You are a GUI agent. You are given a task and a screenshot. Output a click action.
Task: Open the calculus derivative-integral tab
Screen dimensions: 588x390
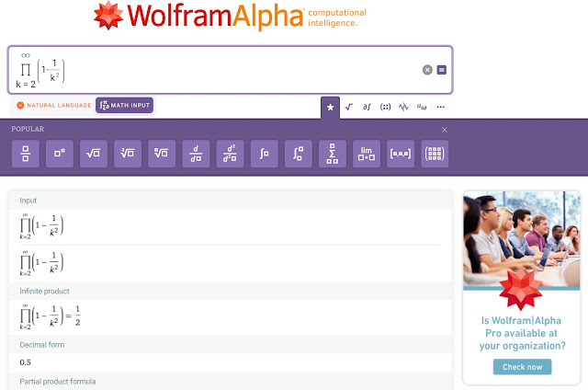[367, 108]
